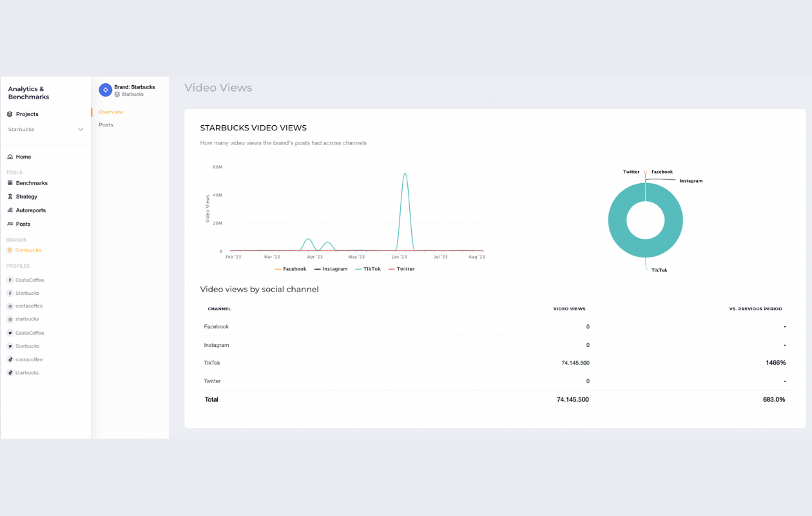Click the Twitter icon beside Starbucks profile
Viewport: 812px width, 516px height.
10,346
